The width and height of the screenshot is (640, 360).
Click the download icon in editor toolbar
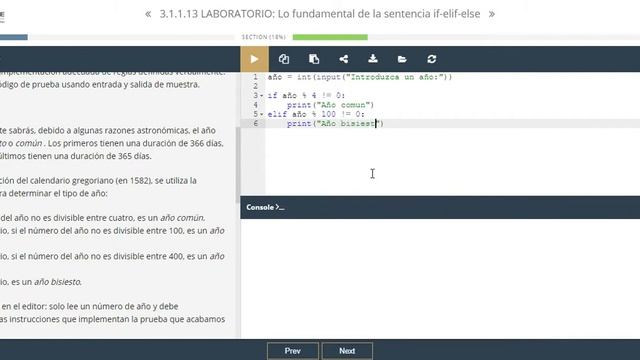[373, 59]
